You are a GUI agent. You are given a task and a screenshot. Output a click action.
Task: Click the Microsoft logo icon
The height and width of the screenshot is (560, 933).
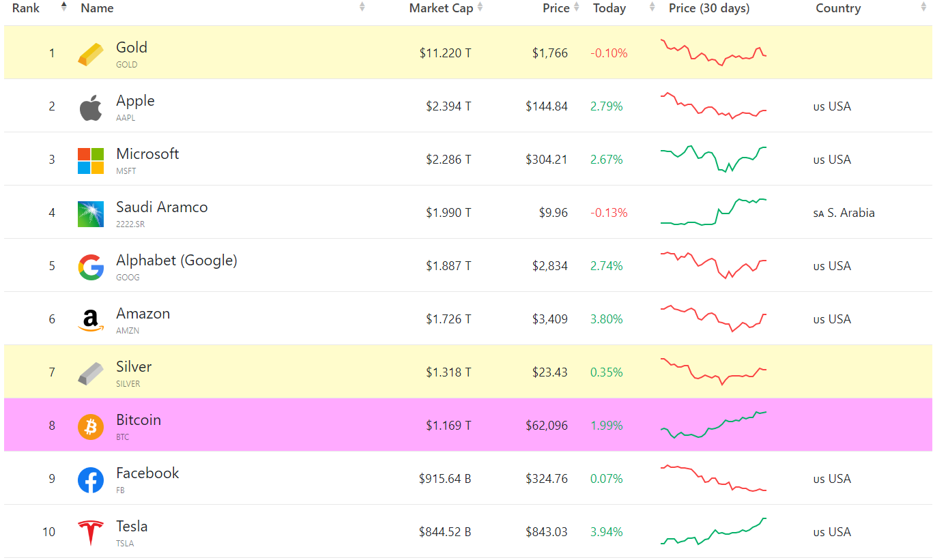coord(91,161)
